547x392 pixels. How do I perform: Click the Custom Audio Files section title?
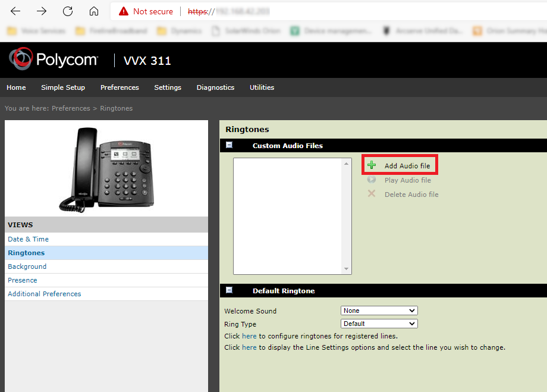(288, 146)
